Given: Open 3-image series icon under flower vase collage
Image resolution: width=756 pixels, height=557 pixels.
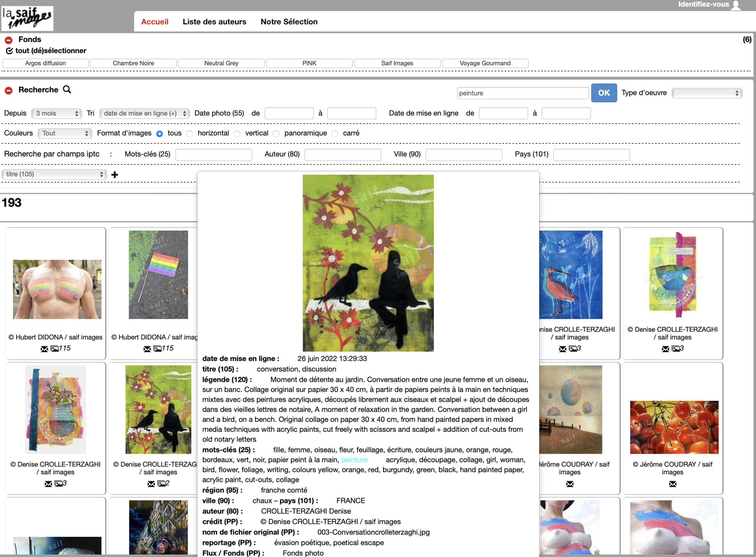Looking at the screenshot, I should pyautogui.click(x=58, y=484).
